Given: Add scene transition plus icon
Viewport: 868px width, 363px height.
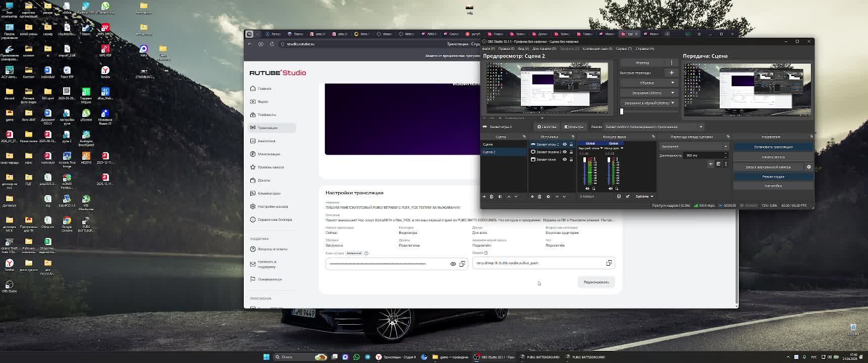Looking at the screenshot, I should pos(711,164).
